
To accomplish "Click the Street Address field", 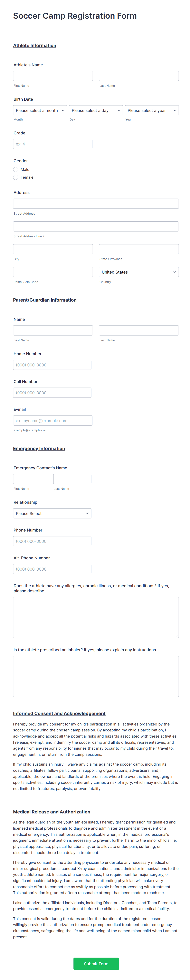I will (96, 204).
